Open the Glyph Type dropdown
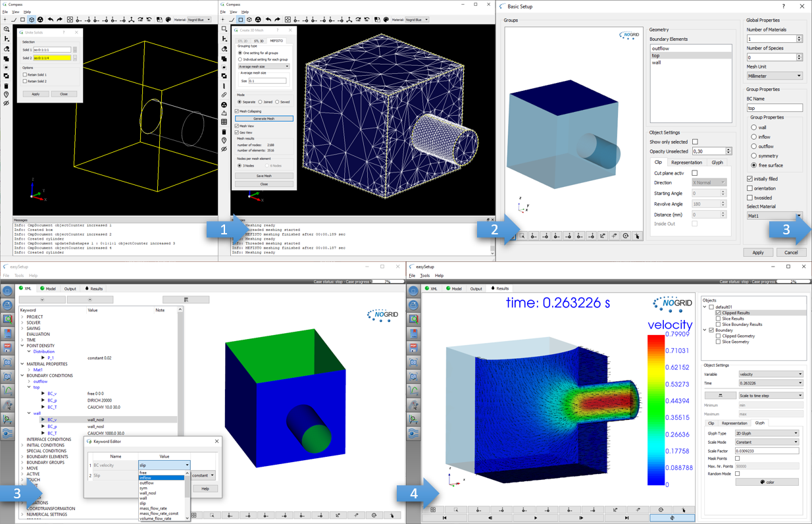 click(767, 433)
